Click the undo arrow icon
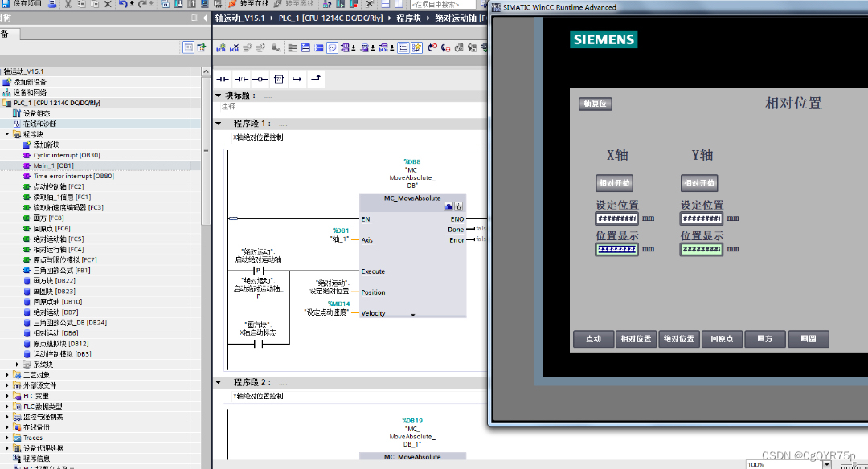This screenshot has width=868, height=469. (x=123, y=4)
